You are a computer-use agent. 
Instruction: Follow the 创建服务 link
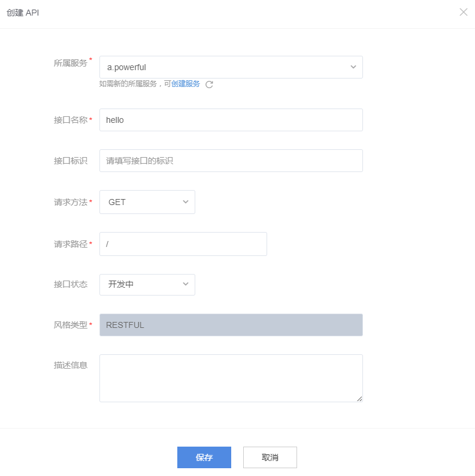[186, 84]
